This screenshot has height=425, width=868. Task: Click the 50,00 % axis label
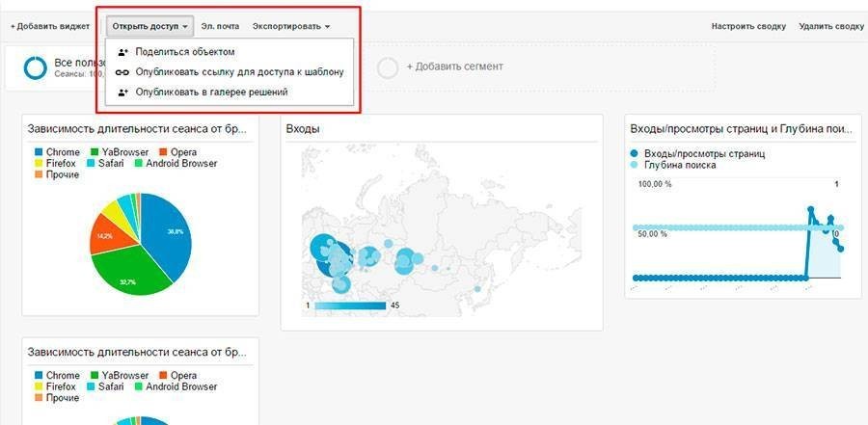point(653,234)
